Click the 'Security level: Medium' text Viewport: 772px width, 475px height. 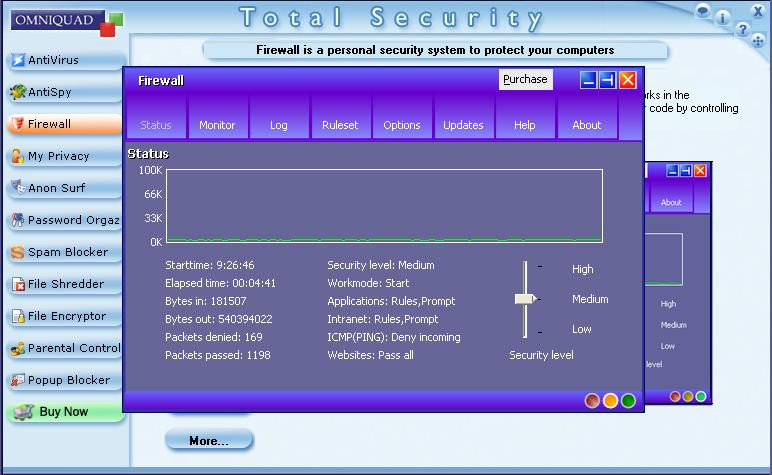(x=381, y=265)
